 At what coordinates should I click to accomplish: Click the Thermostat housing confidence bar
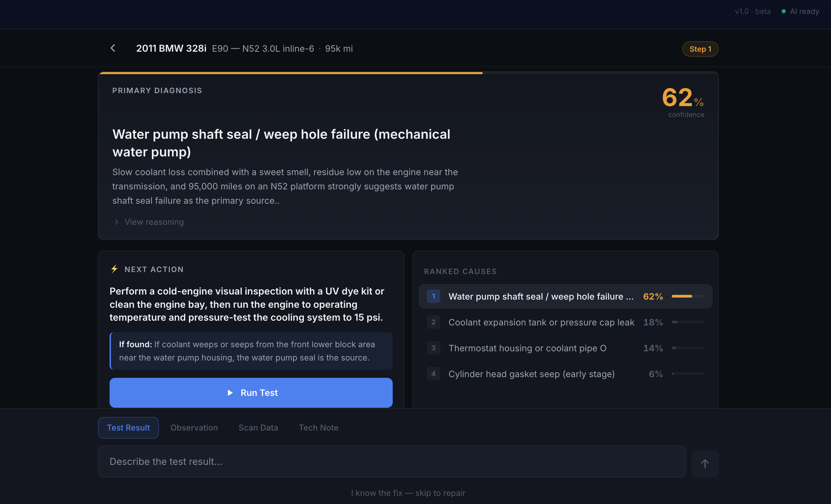tap(687, 348)
